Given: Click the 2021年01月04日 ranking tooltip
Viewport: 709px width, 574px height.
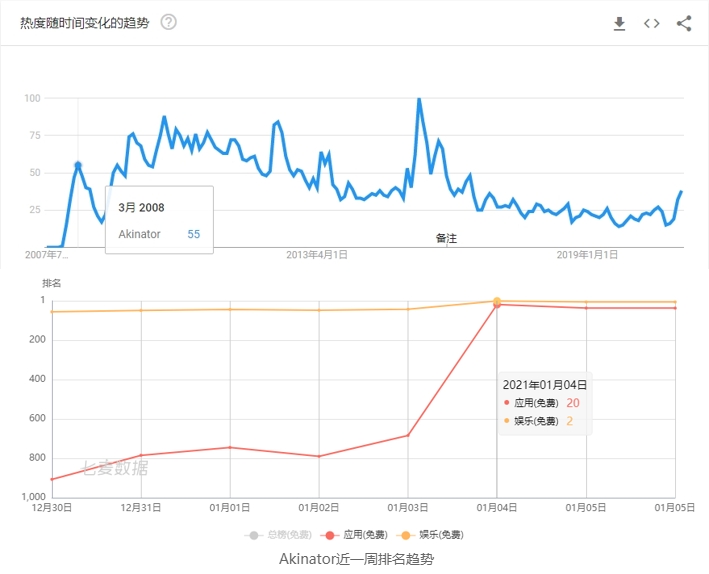Looking at the screenshot, I should (545, 403).
